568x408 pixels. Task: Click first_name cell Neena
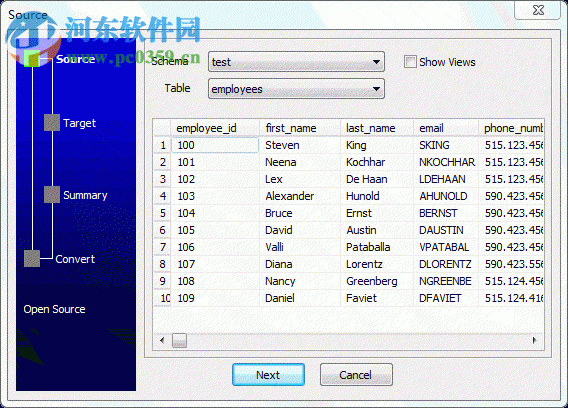pos(300,162)
